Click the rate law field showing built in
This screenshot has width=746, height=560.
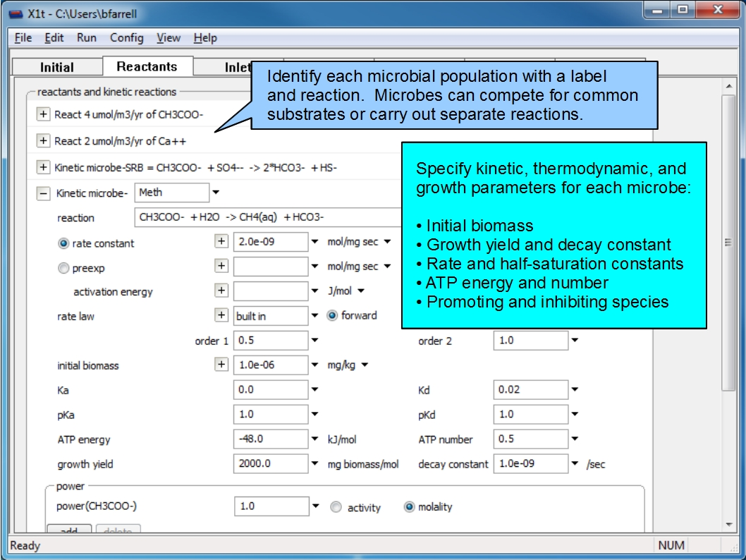pyautogui.click(x=271, y=316)
